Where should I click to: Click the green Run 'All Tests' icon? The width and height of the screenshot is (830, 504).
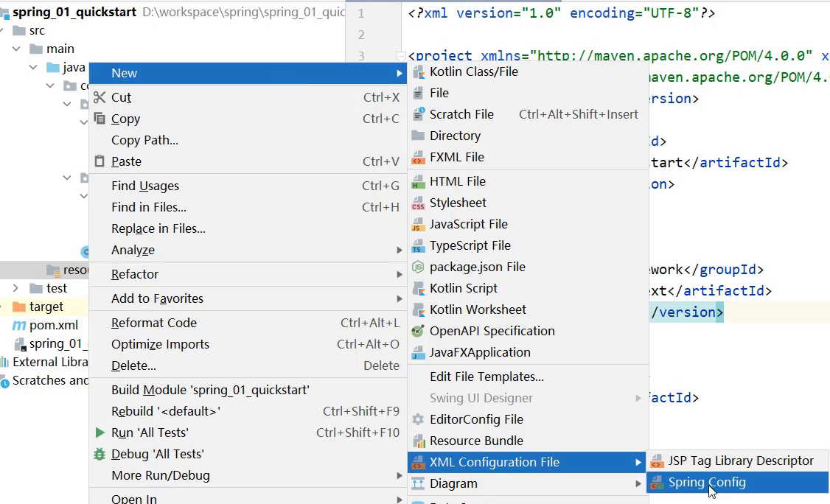[x=100, y=433]
